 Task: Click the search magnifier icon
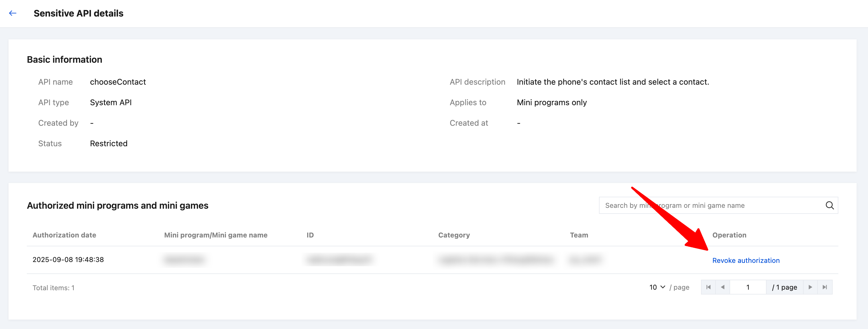pos(829,205)
